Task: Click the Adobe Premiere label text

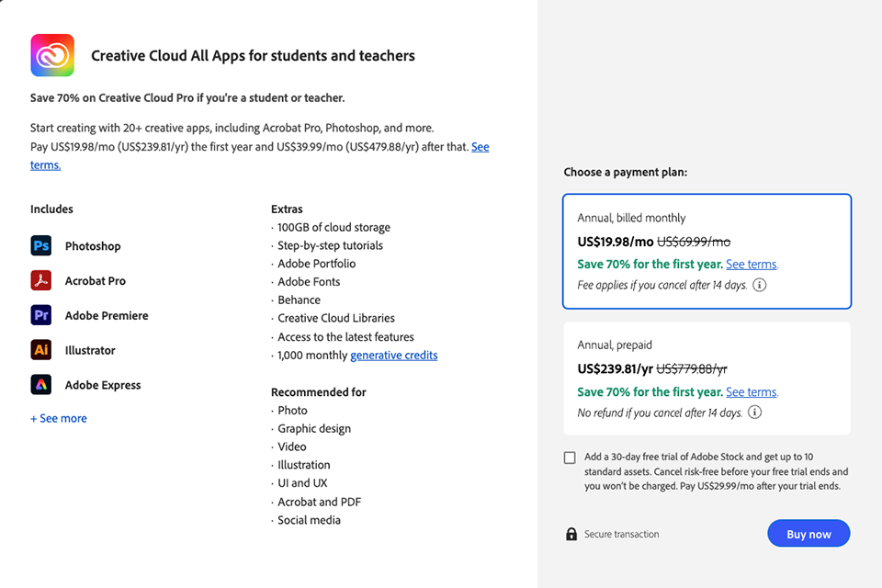Action: [x=107, y=316]
